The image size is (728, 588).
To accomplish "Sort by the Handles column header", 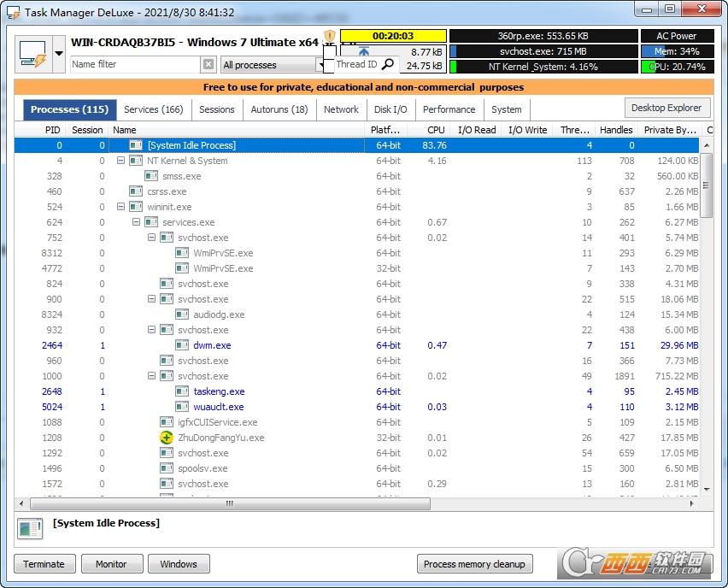I will (616, 130).
